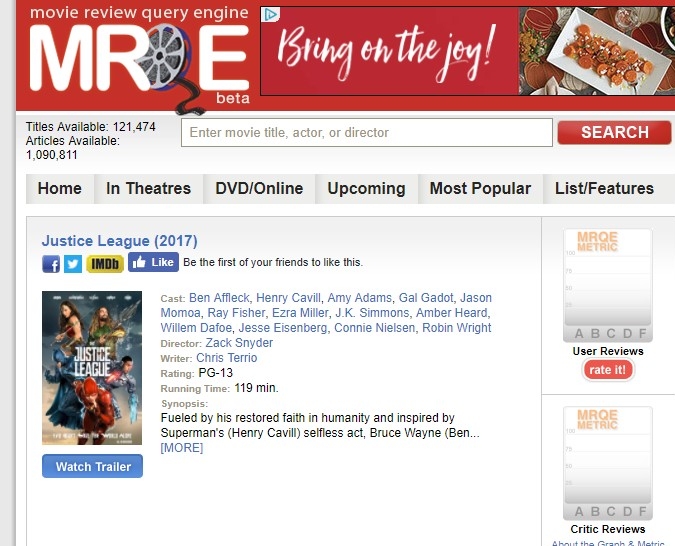Viewport: 675px width, 546px height.
Task: Click the MRQE film reel logo
Action: pos(139,59)
